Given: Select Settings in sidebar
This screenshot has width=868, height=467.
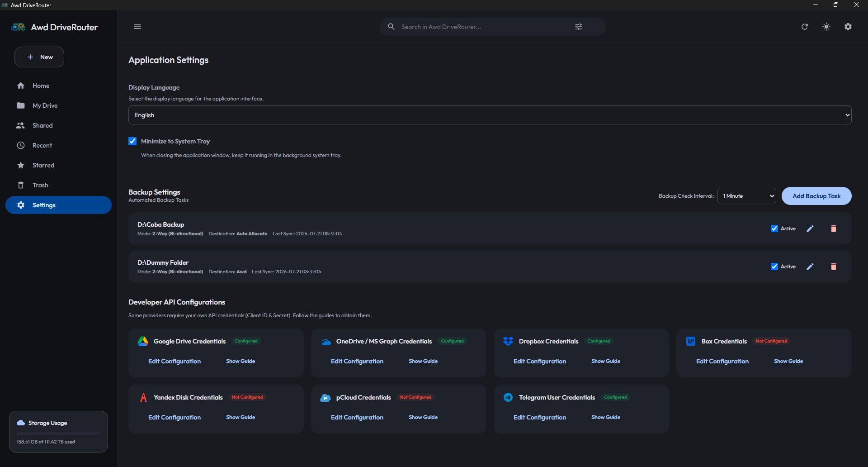Looking at the screenshot, I should click(x=59, y=205).
